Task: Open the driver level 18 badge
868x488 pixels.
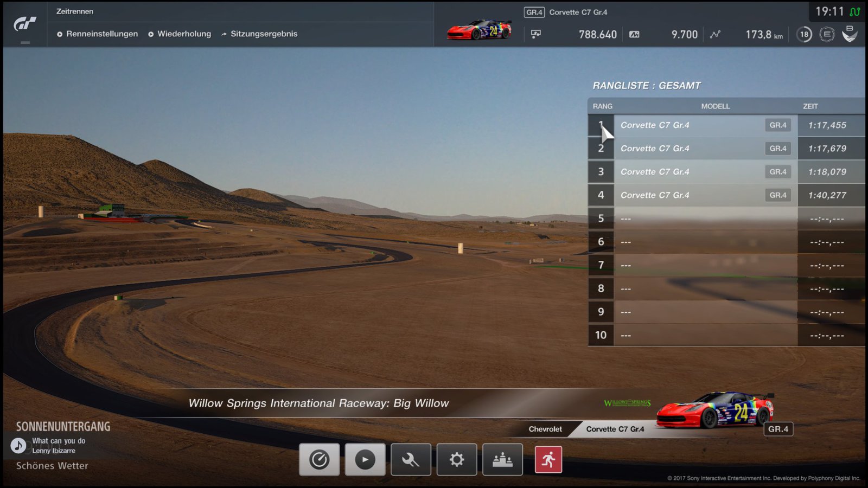Action: (804, 34)
